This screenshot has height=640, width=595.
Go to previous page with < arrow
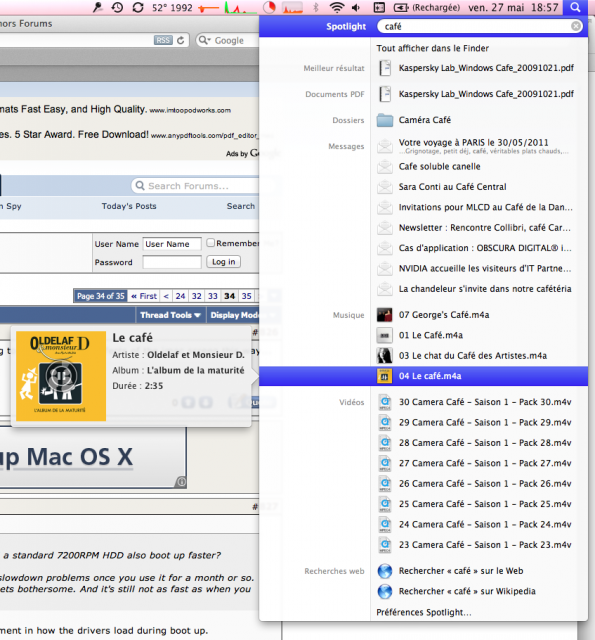click(166, 296)
